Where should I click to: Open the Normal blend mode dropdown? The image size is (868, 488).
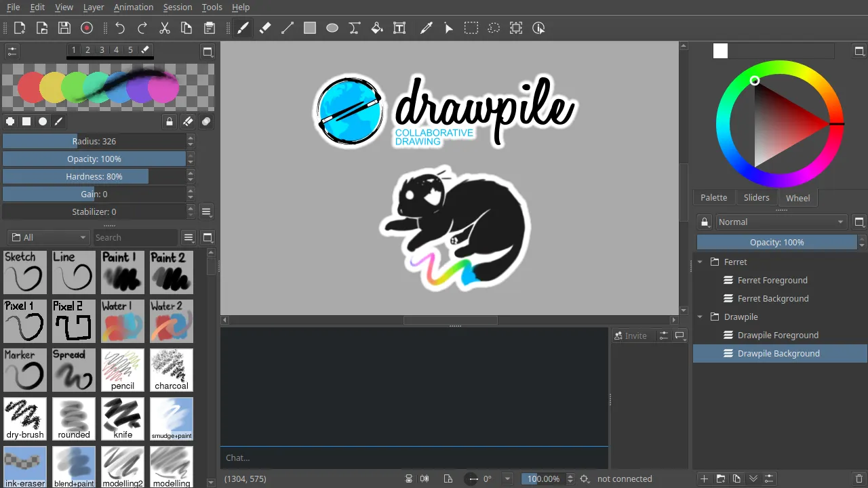[781, 222]
